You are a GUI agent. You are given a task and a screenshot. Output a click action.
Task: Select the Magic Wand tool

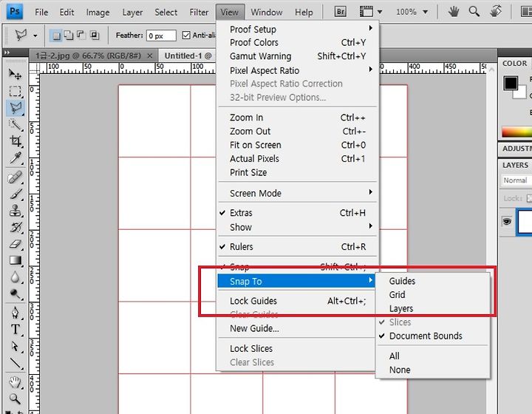tap(15, 124)
